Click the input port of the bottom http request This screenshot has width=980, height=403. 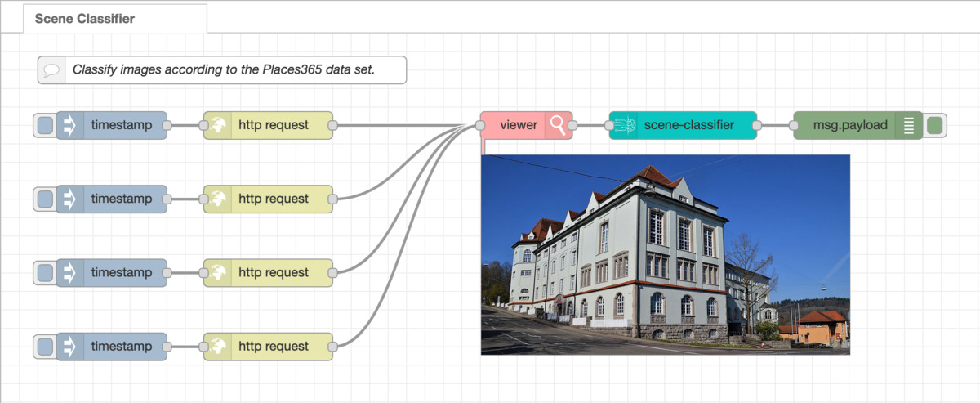coord(203,346)
